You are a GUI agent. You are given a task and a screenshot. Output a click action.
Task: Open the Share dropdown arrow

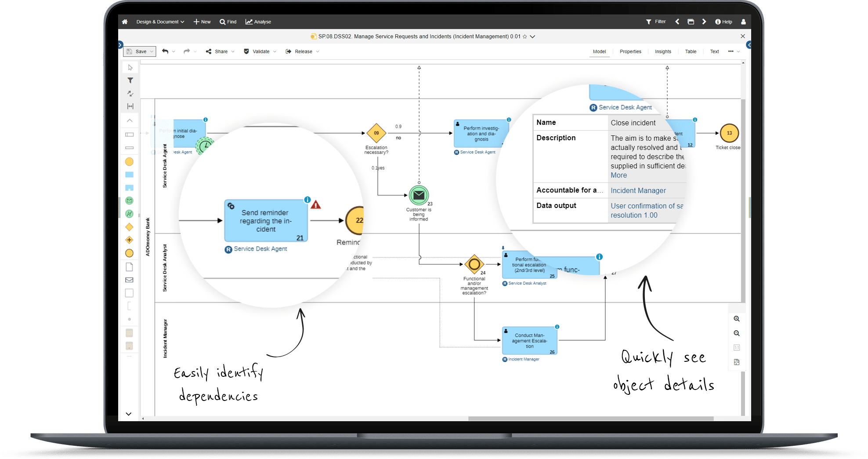233,51
